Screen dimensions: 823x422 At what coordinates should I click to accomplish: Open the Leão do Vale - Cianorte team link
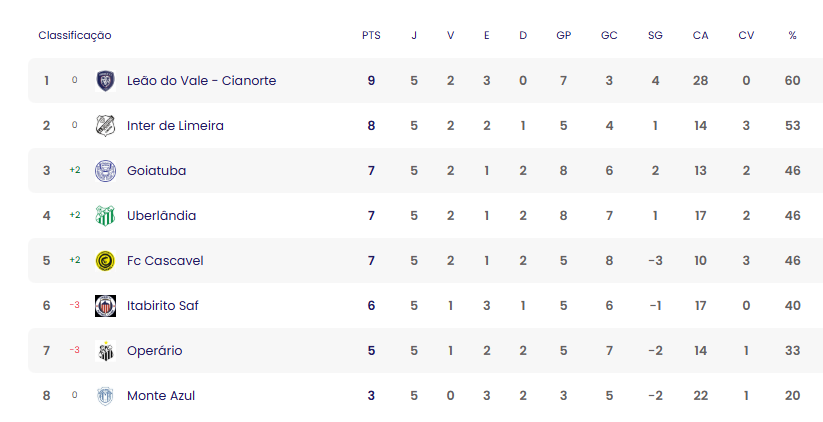coord(202,81)
